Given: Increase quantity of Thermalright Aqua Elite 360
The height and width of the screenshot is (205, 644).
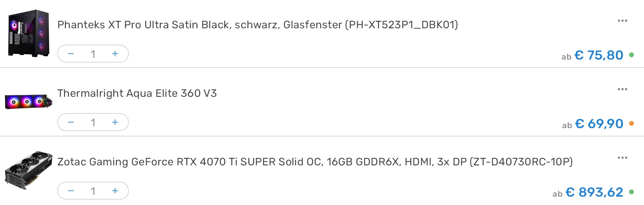Looking at the screenshot, I should pos(115,122).
